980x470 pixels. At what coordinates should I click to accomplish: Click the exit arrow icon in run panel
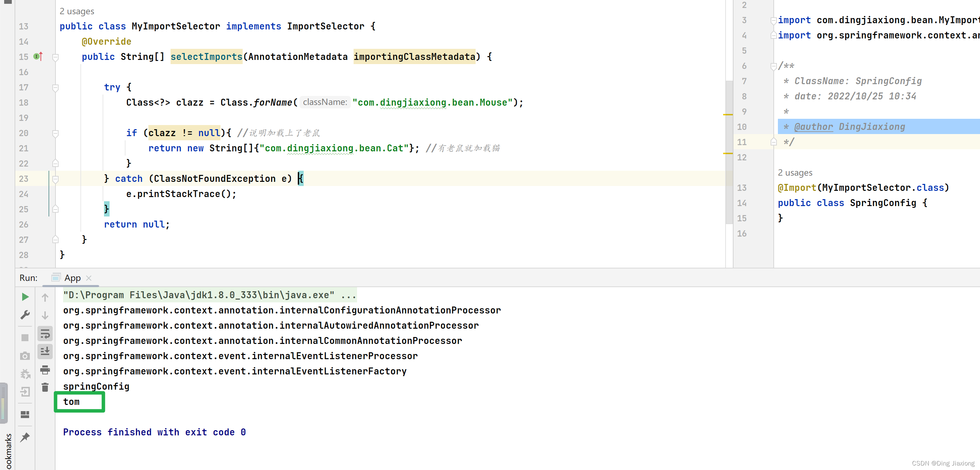[25, 392]
